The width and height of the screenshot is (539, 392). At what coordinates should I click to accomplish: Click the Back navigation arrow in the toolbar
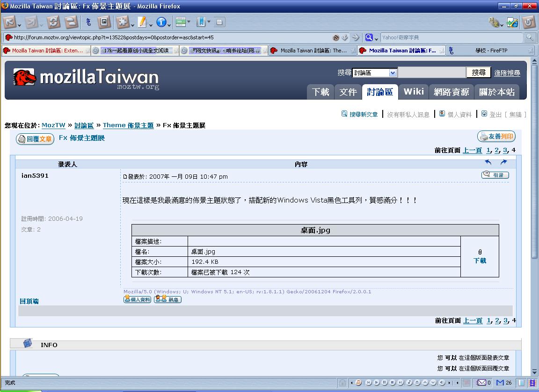pos(10,22)
